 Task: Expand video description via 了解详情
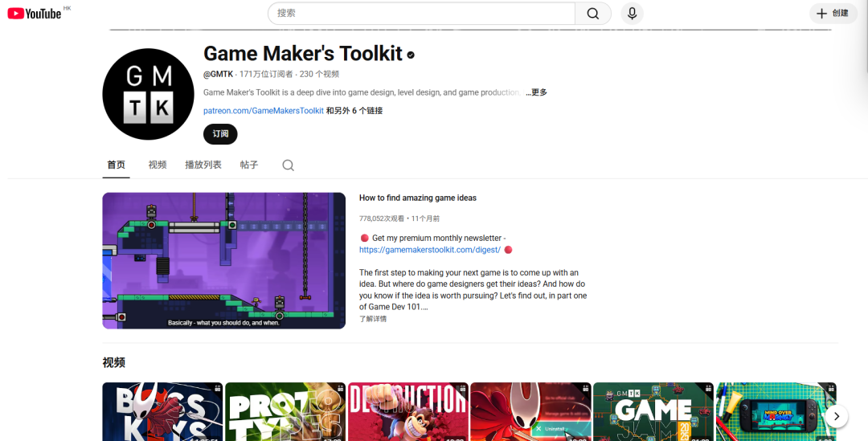click(373, 319)
